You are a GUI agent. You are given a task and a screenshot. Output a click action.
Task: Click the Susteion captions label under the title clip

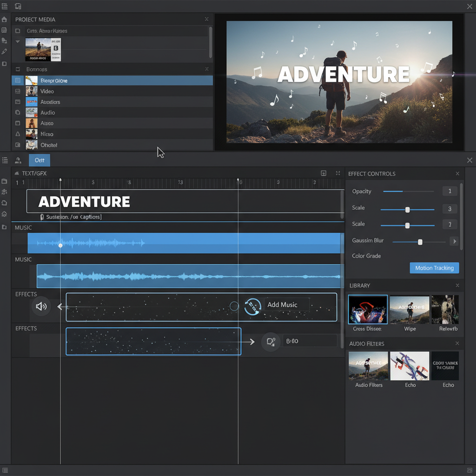click(73, 217)
